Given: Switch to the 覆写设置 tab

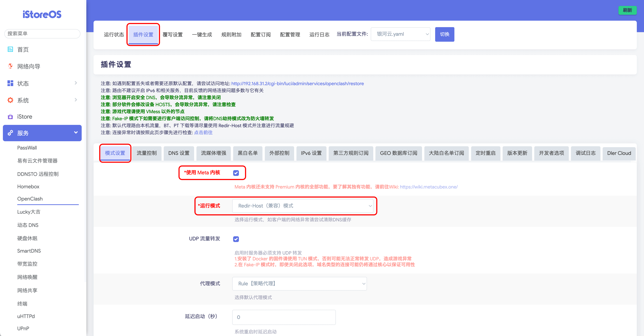Looking at the screenshot, I should (x=173, y=34).
